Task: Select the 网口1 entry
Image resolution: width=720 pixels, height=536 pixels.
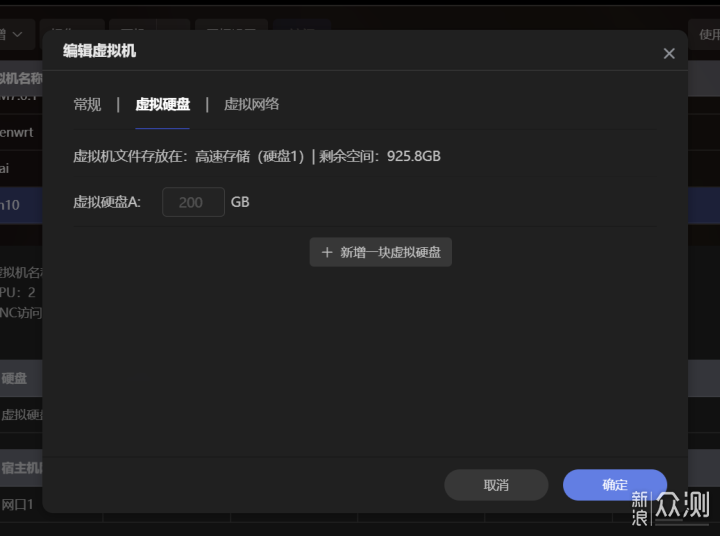Action: tap(18, 504)
